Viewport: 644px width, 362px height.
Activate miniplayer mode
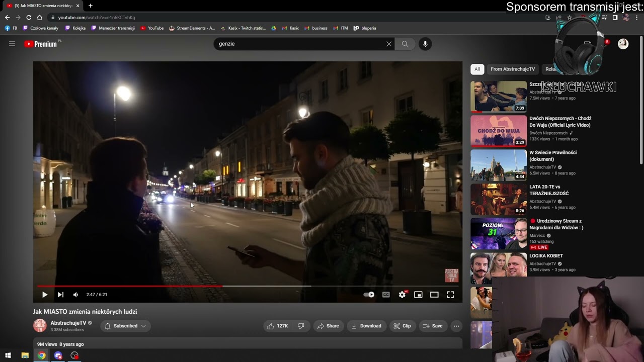pos(418,295)
